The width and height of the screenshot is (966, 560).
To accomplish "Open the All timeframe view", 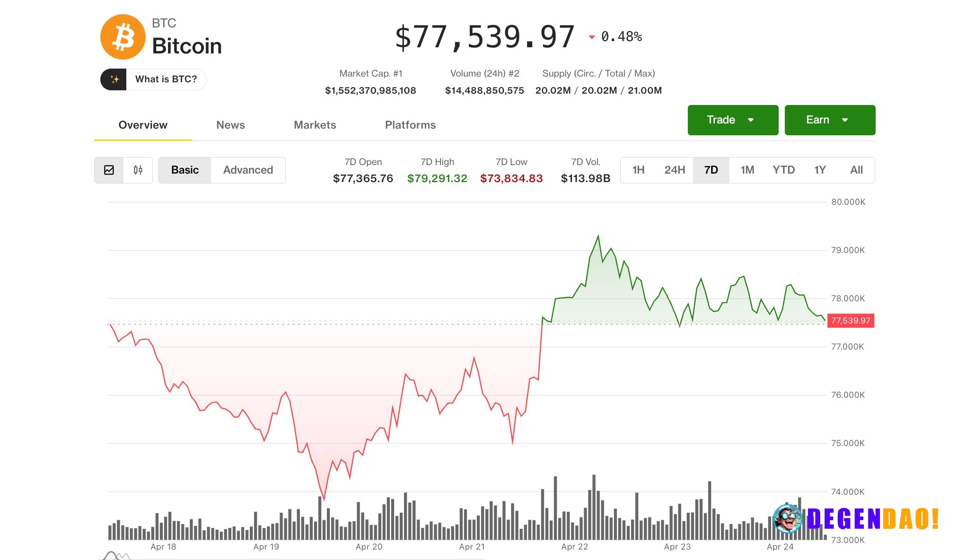I will [857, 170].
